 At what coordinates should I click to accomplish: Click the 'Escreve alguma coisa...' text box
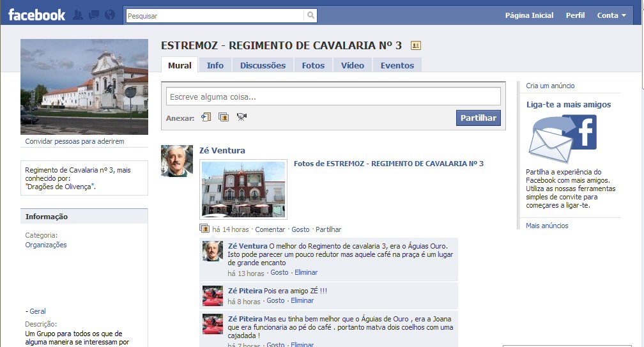333,96
